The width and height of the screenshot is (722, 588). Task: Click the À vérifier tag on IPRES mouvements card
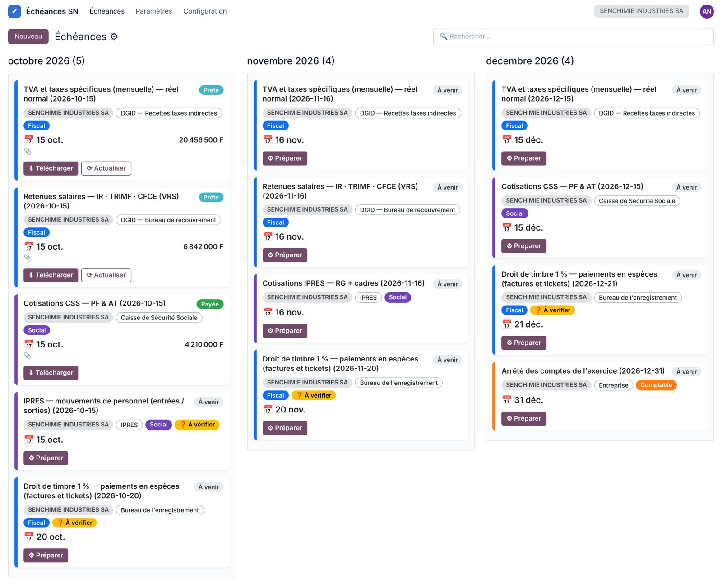tap(197, 425)
